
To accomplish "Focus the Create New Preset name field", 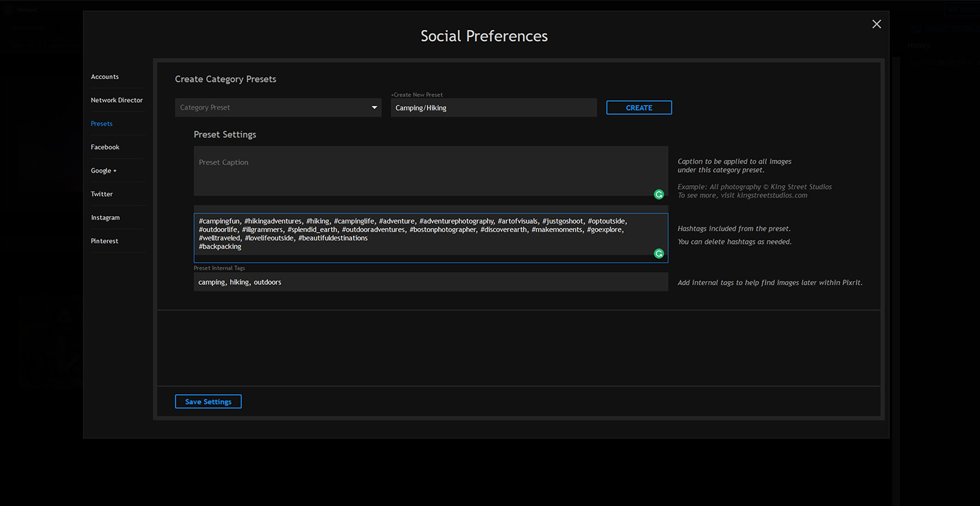I will pyautogui.click(x=493, y=108).
